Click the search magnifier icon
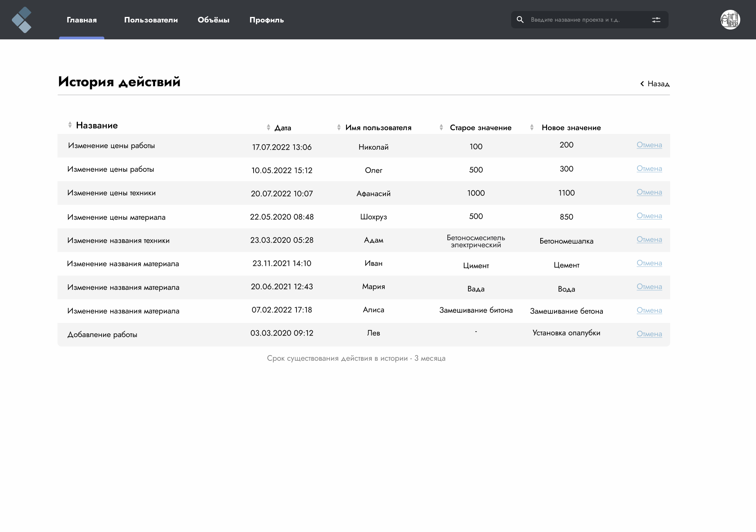 [x=520, y=20]
